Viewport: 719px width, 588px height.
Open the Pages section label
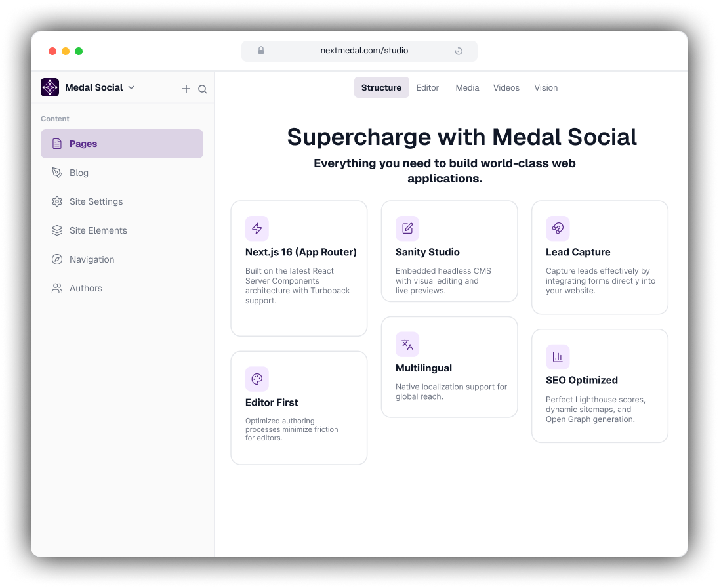[x=83, y=144]
